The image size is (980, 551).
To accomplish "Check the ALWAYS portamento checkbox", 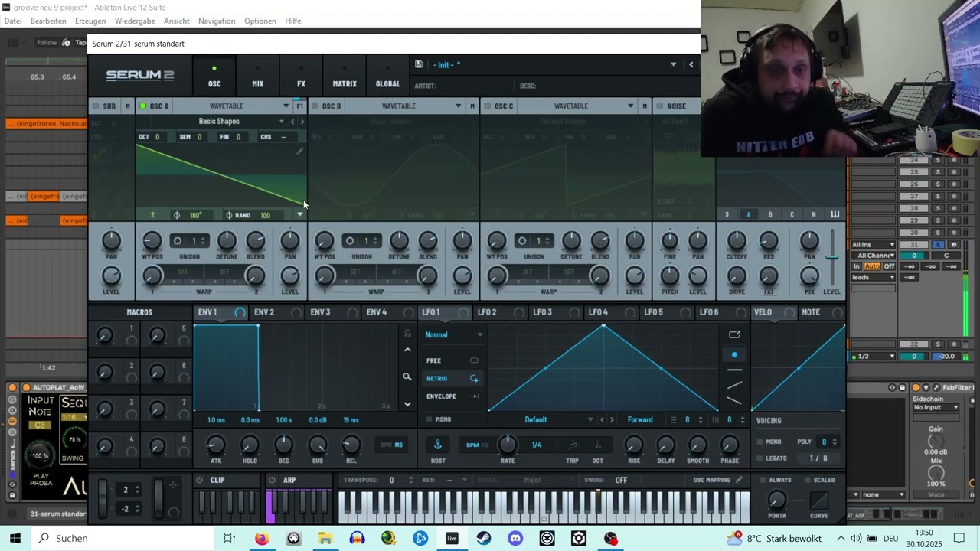I will (x=763, y=480).
